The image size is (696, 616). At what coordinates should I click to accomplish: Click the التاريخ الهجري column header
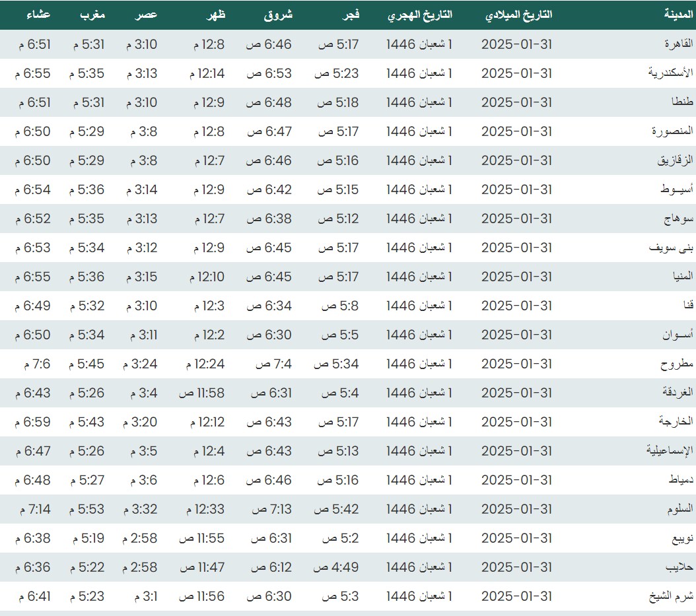(x=419, y=15)
